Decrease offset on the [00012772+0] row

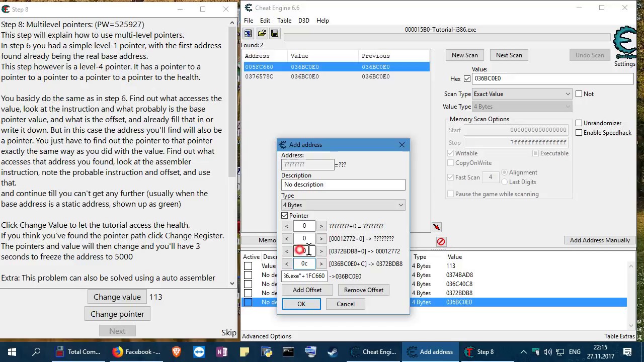286,239
